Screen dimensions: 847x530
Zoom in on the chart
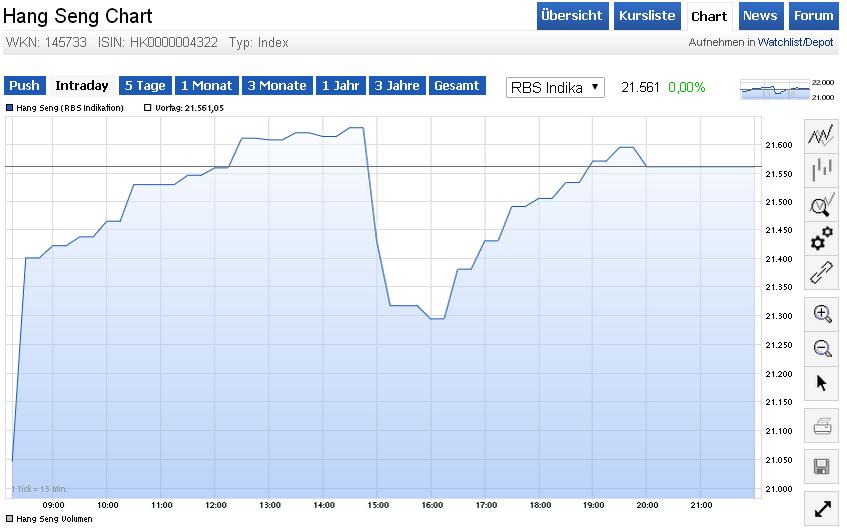pos(822,314)
